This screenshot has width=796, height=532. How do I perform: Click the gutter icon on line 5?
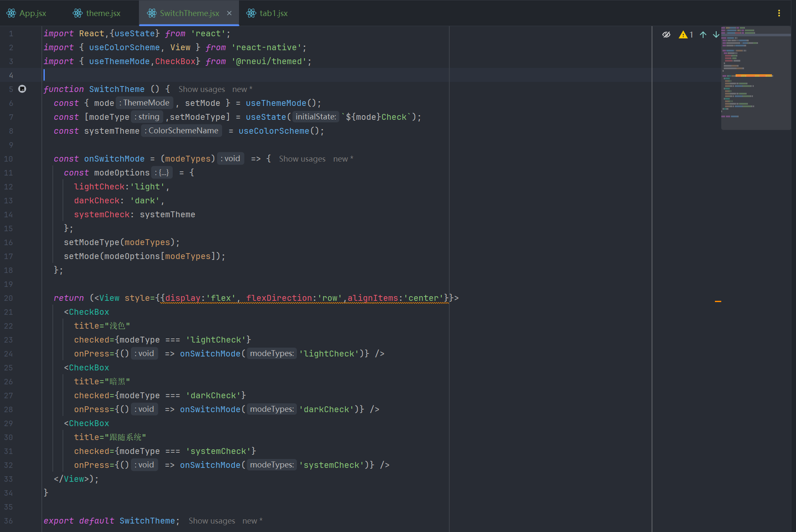22,89
